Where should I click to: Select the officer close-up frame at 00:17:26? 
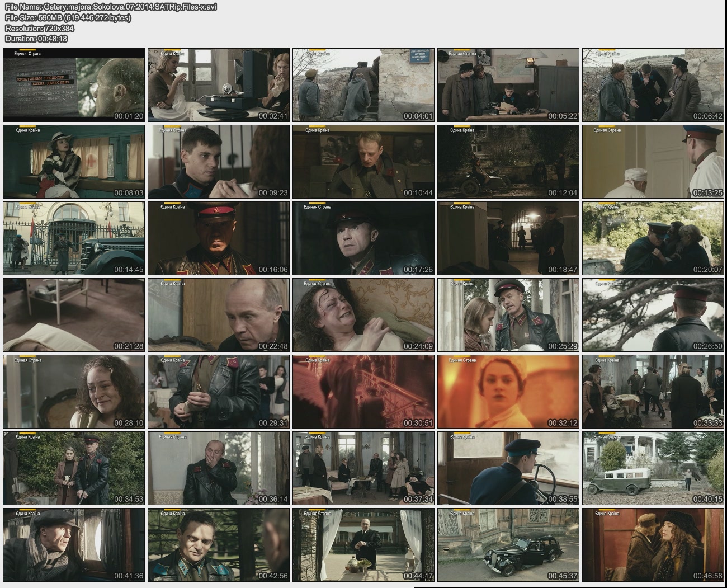click(x=363, y=238)
